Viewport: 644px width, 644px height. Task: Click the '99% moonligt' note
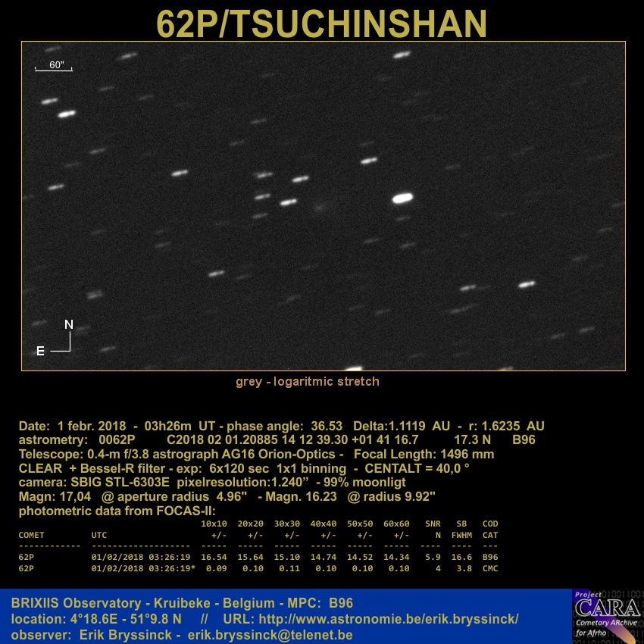364,482
